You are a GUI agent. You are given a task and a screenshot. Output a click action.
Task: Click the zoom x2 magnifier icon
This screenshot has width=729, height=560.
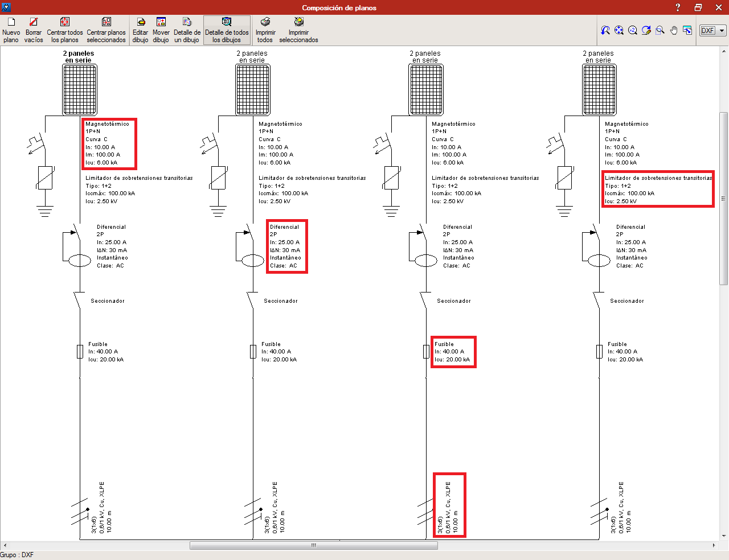(633, 30)
